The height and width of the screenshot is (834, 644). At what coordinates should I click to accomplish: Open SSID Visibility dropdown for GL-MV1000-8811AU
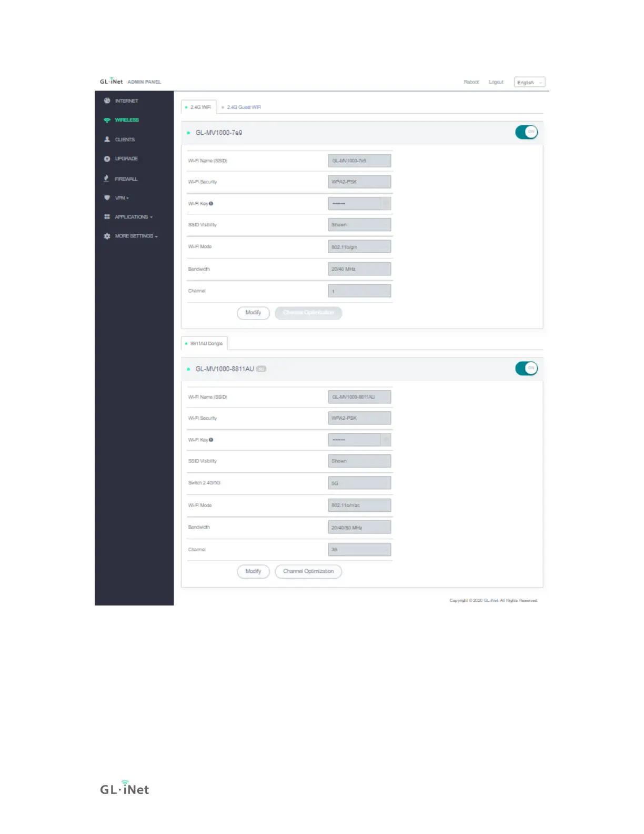pos(359,461)
